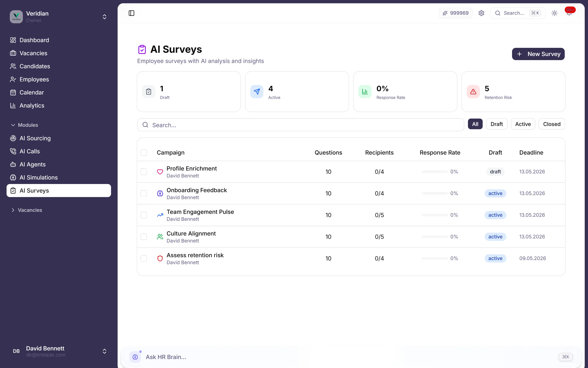This screenshot has width=588, height=368.
Task: Click the AI Surveys header clipboard icon
Action: pos(142,49)
